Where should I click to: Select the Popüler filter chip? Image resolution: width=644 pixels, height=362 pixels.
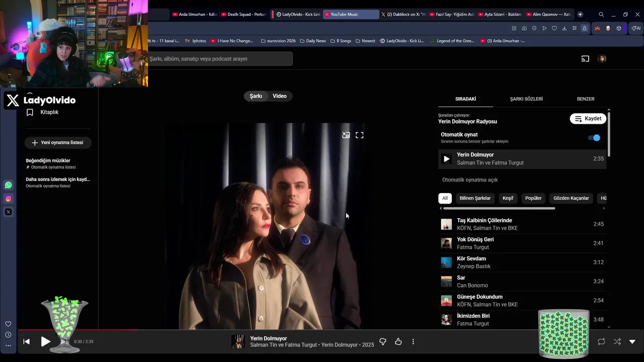[533, 198]
